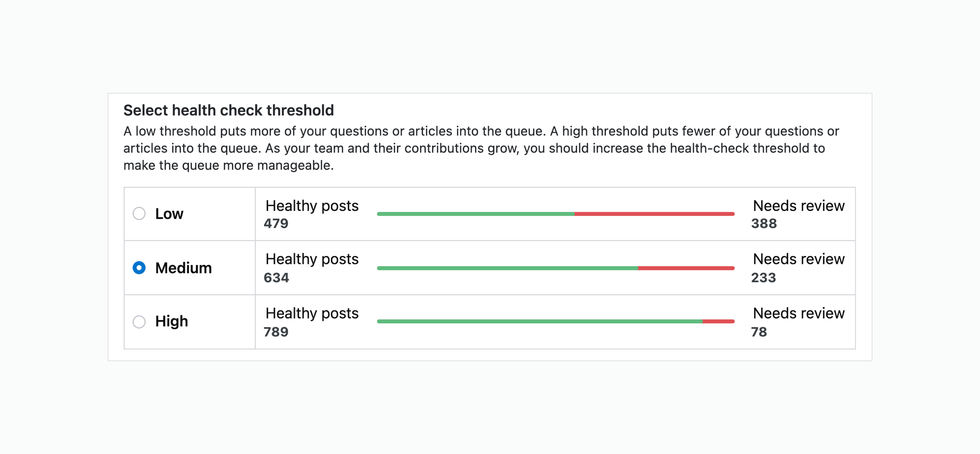Select the High threshold radio button

pos(139,322)
